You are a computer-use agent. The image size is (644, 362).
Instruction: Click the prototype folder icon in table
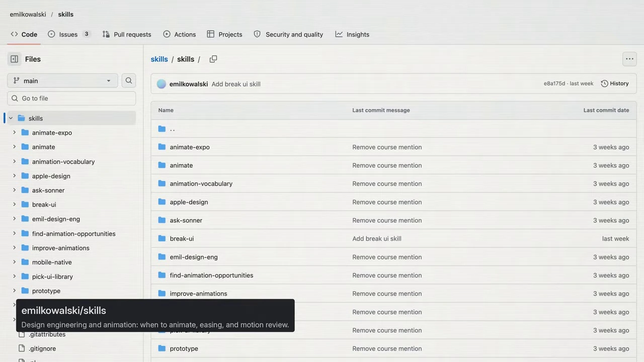(x=162, y=348)
